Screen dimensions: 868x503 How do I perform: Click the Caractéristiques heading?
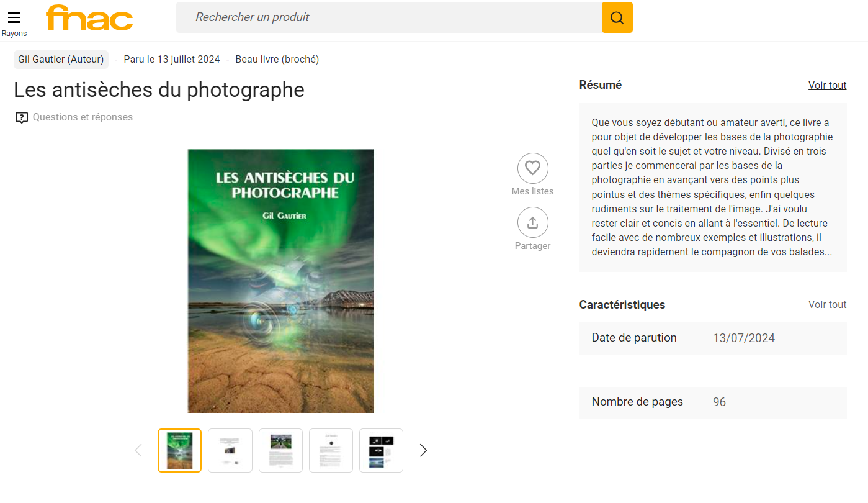622,304
